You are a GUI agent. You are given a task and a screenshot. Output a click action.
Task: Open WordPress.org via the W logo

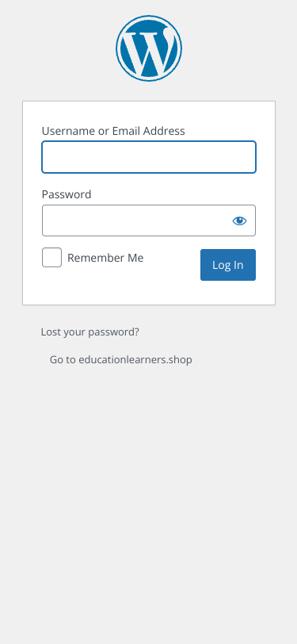[x=149, y=48]
